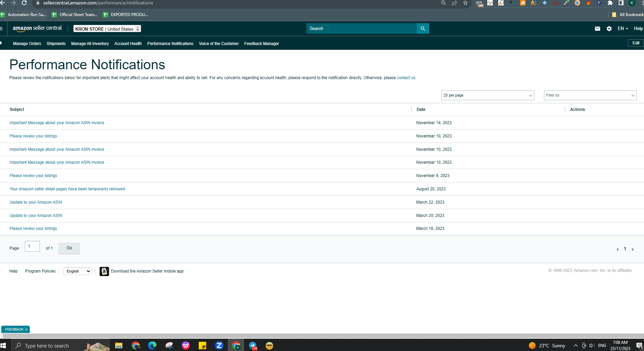The height and width of the screenshot is (351, 644).
Task: Click the volume speaker icon in system tray
Action: 592,346
